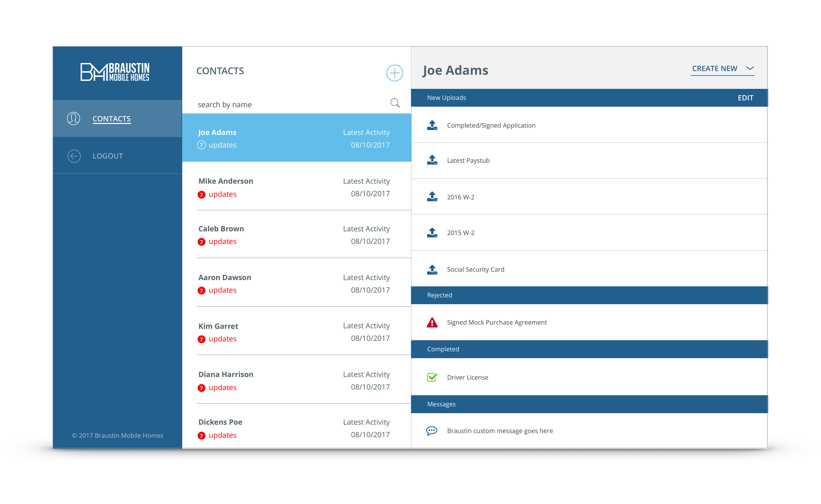Screen dimensions: 821x504
Task: Click upload icon next to 2016 W-2
Action: 432,197
